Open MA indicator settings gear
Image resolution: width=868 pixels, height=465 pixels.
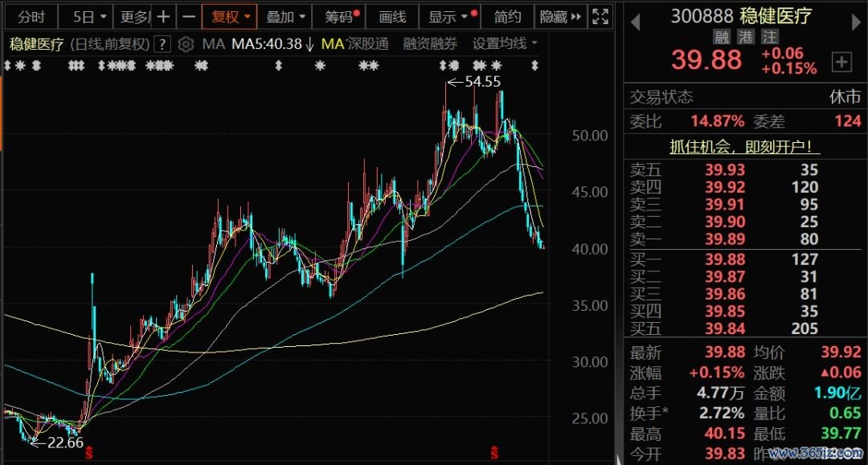tap(186, 44)
